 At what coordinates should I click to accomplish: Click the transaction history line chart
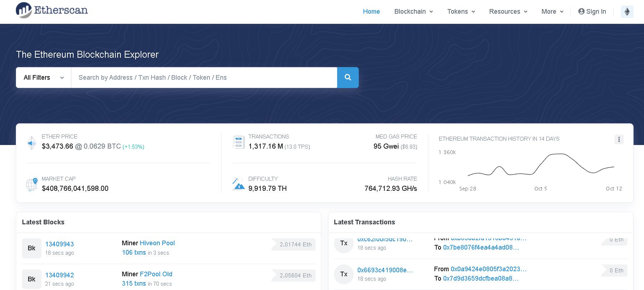tap(541, 165)
